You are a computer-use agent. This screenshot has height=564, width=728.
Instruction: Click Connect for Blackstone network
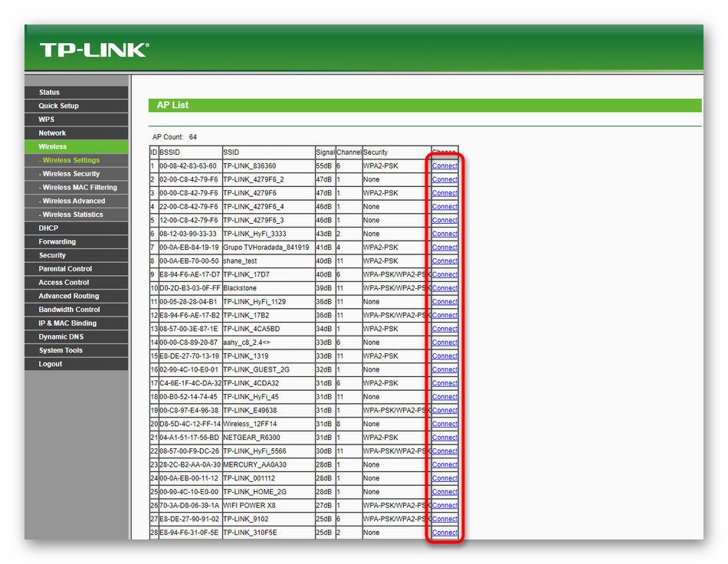444,288
